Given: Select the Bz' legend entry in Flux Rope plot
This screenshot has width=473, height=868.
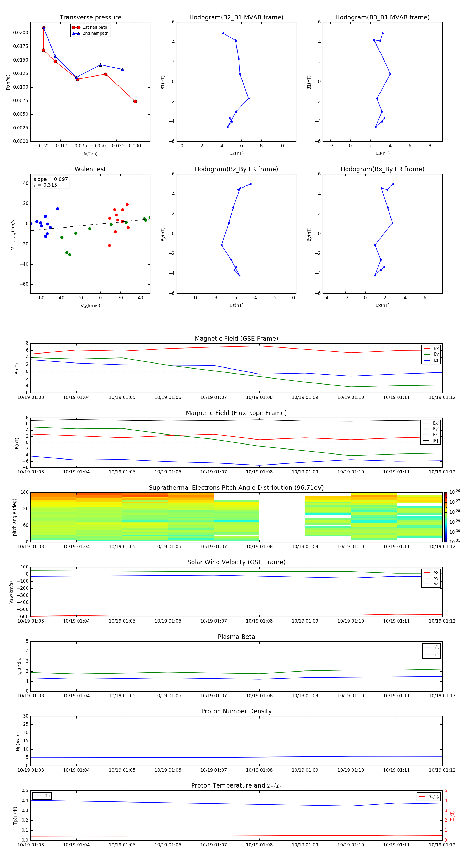Looking at the screenshot, I should [x=431, y=435].
